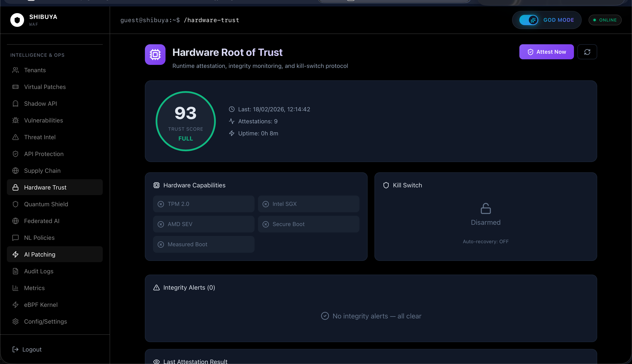Go to the Audit Logs section

coord(39,271)
